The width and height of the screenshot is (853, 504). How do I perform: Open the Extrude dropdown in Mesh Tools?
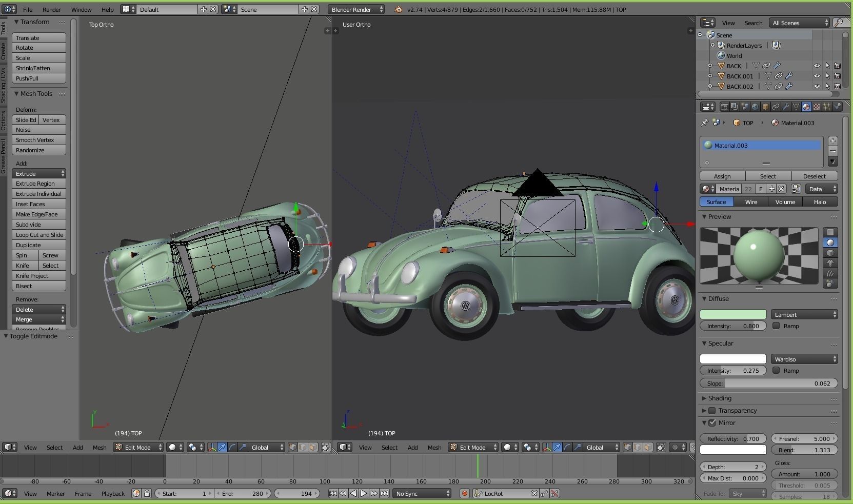pyautogui.click(x=39, y=173)
